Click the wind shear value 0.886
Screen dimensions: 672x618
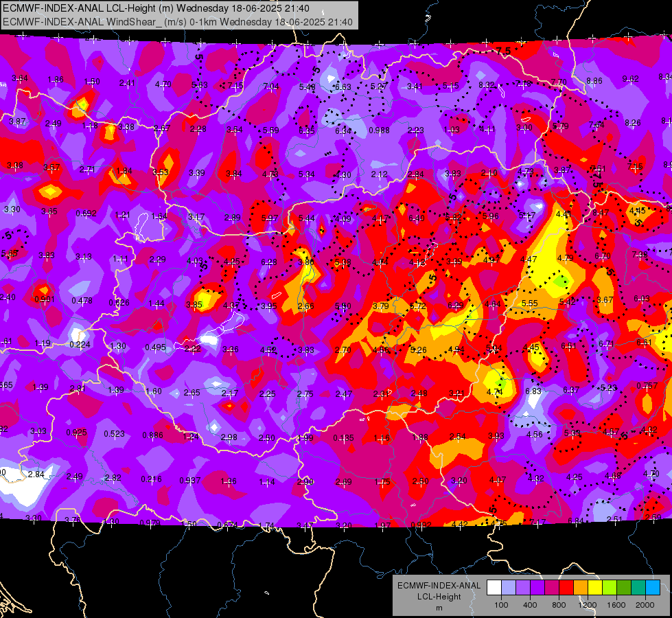[x=152, y=435]
